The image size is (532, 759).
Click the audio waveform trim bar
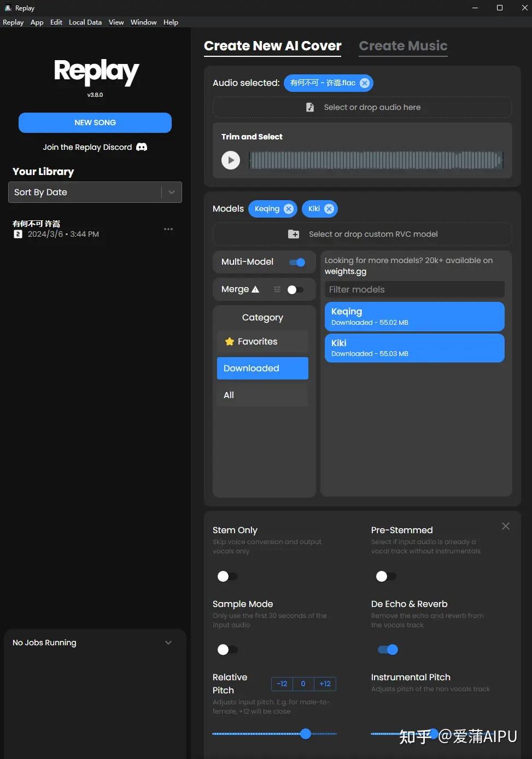click(376, 160)
